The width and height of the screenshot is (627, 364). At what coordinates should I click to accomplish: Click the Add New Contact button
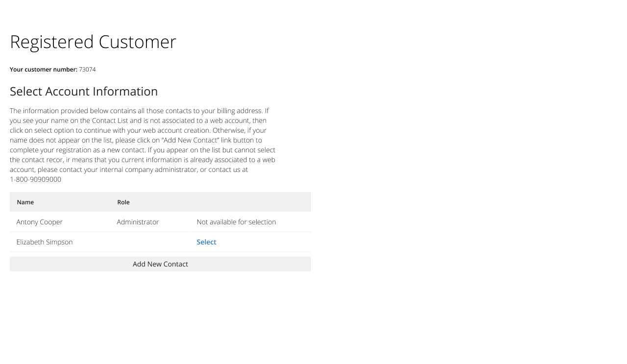click(160, 264)
